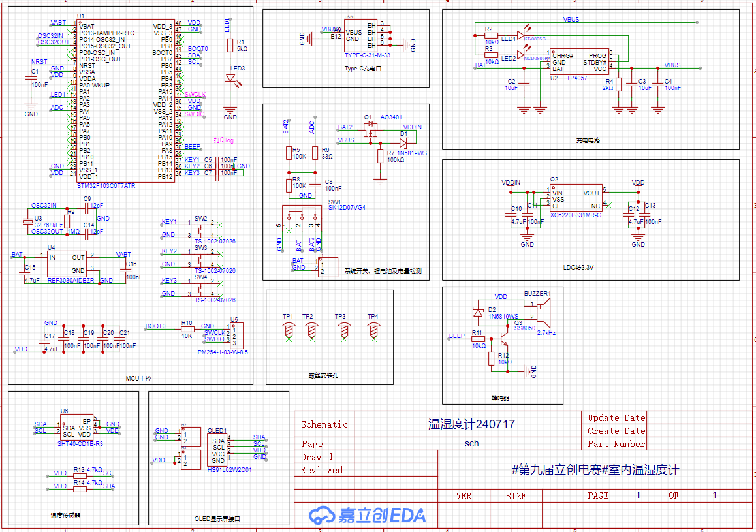This screenshot has width=756, height=532.
Task: Click the Schematic label in title block
Action: 324,424
